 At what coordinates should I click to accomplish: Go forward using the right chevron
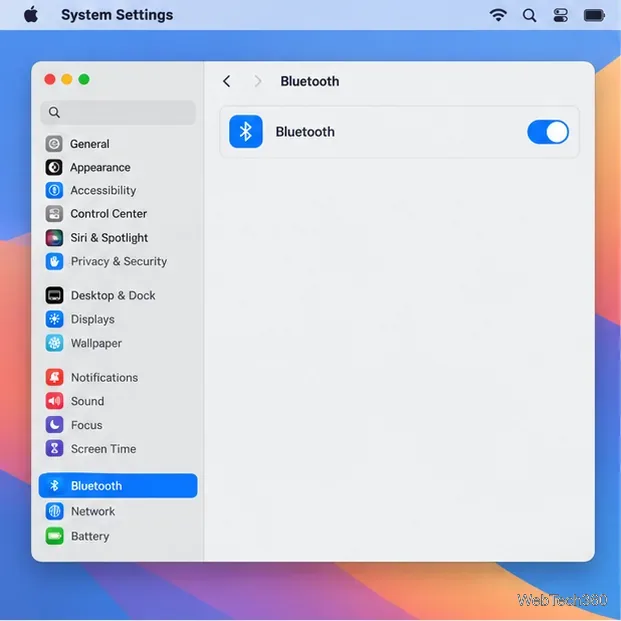(x=258, y=81)
